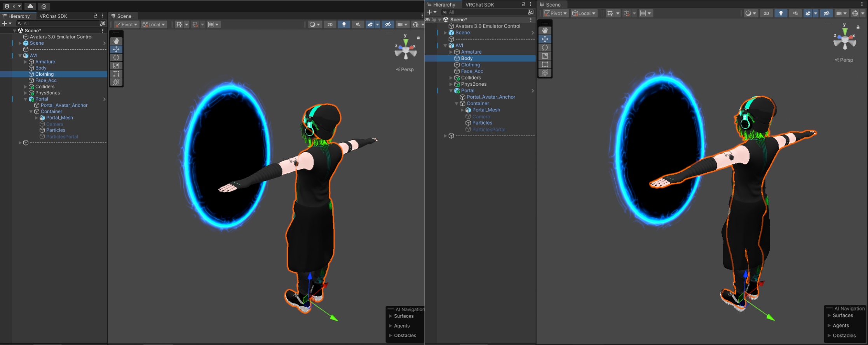This screenshot has width=868, height=345.
Task: Open the account K dropdown in top bar
Action: [x=13, y=6]
